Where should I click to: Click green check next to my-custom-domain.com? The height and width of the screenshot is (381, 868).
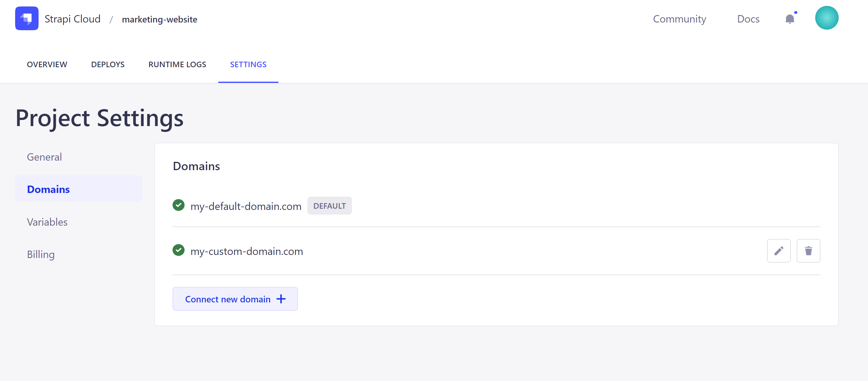click(178, 250)
